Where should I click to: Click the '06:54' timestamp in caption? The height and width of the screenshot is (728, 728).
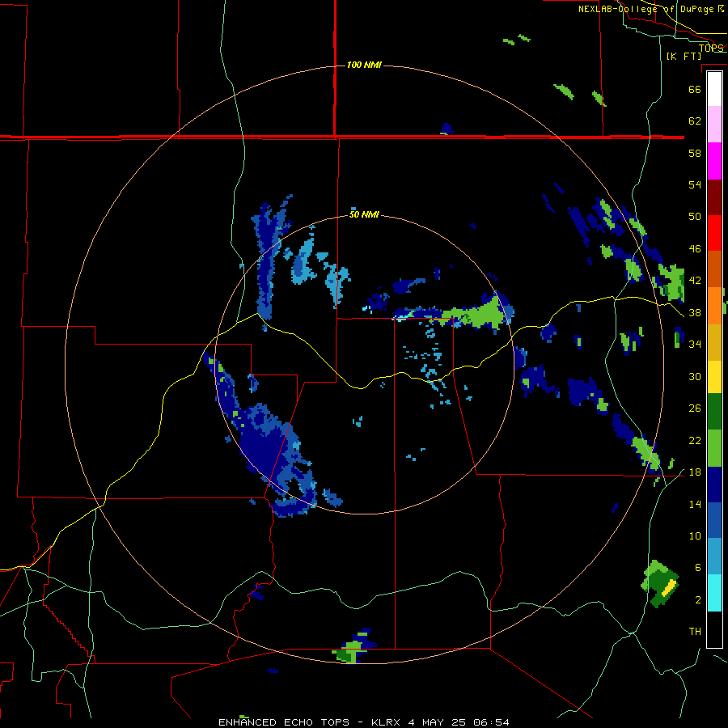(x=491, y=722)
